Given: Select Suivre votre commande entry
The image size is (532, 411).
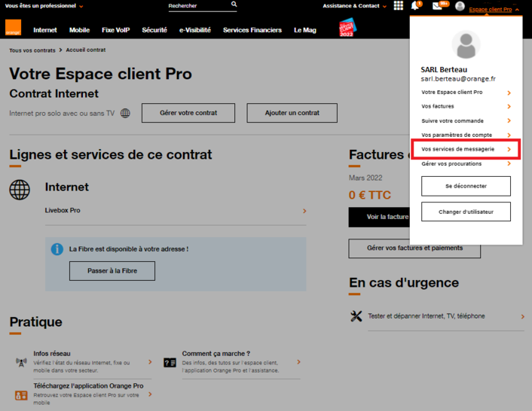Looking at the screenshot, I should 466,121.
